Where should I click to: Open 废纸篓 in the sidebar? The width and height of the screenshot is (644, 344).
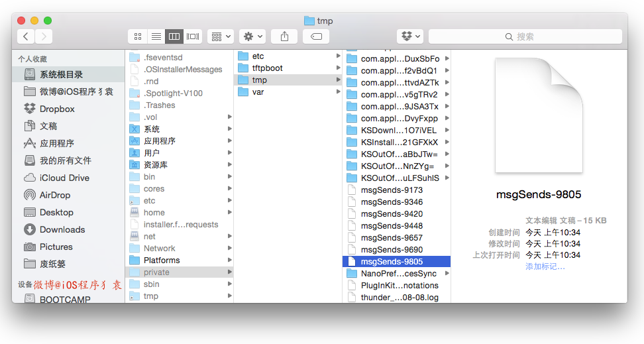(x=69, y=264)
